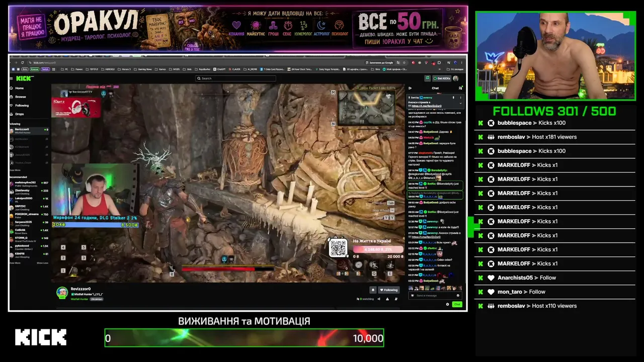The image size is (644, 362).
Task: Click the emoji icon in the message field
Action: pos(457,296)
